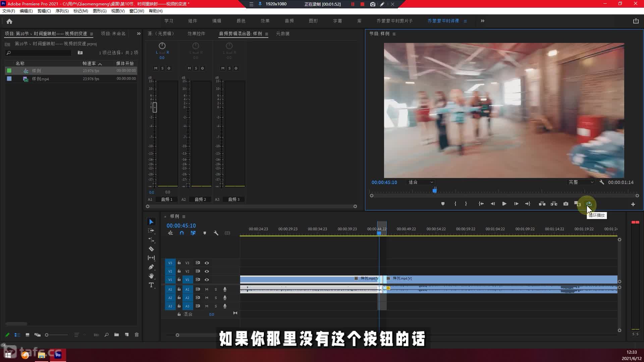The image size is (644, 362).
Task: Play the program monitor
Action: (504, 204)
